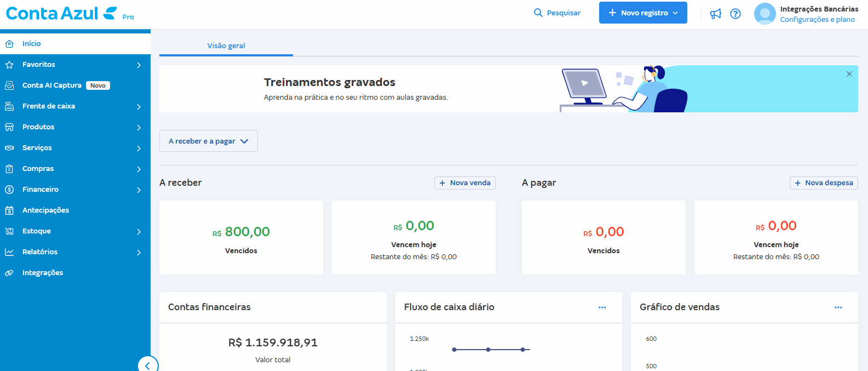Expand the Favoritos submenu chevron
This screenshot has width=868, height=371.
click(x=139, y=65)
